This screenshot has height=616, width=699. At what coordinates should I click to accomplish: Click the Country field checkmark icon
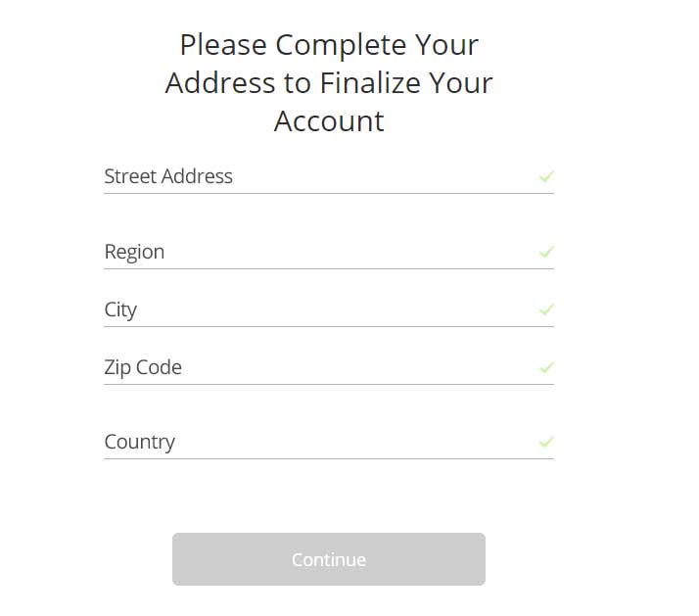pos(546,442)
